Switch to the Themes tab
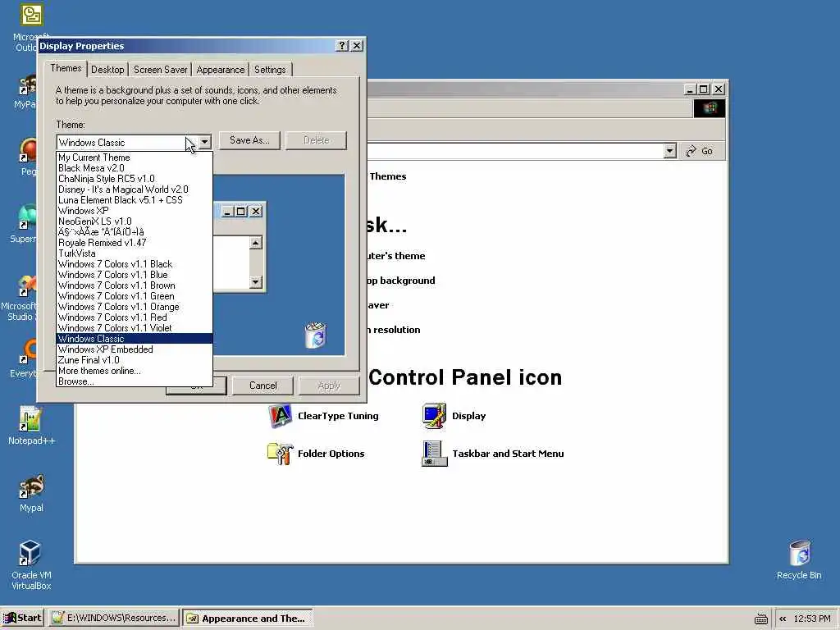Image resolution: width=840 pixels, height=630 pixels. [x=66, y=68]
